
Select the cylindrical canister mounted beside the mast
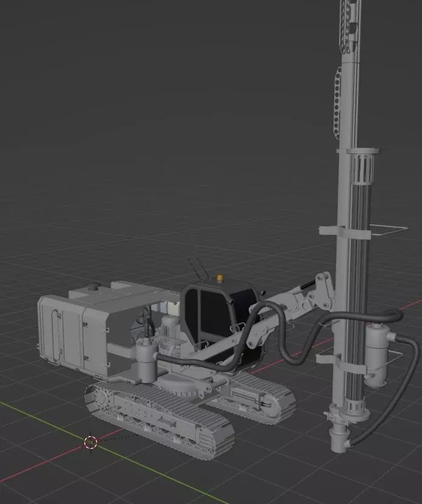tap(377, 355)
